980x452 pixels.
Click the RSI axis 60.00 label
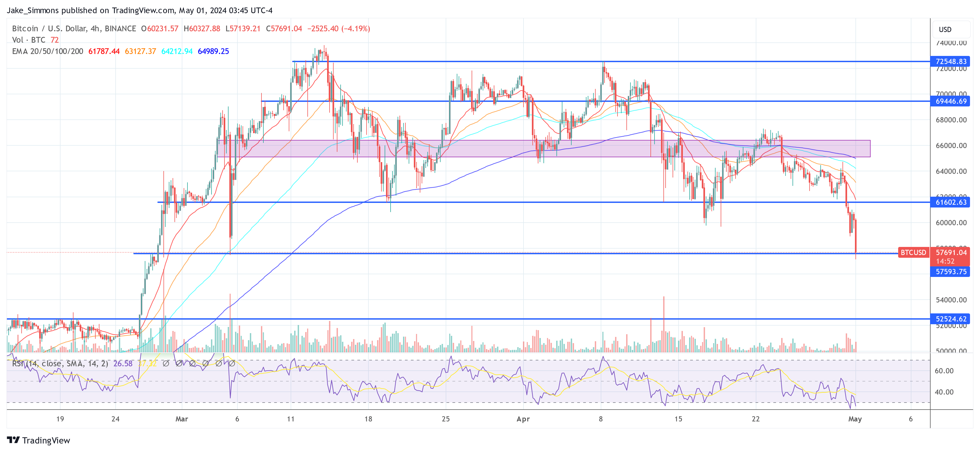click(x=944, y=371)
